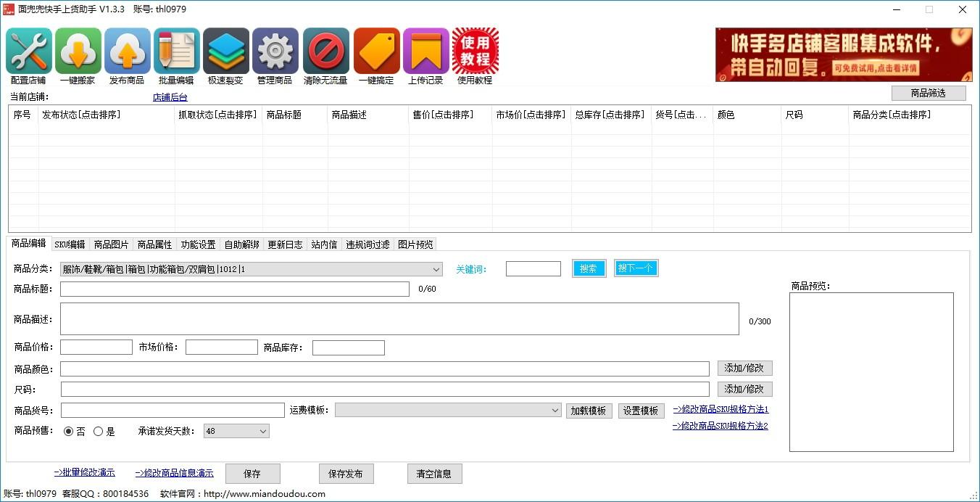Click the 设置模板 button
This screenshot has height=502, width=980.
coord(641,411)
